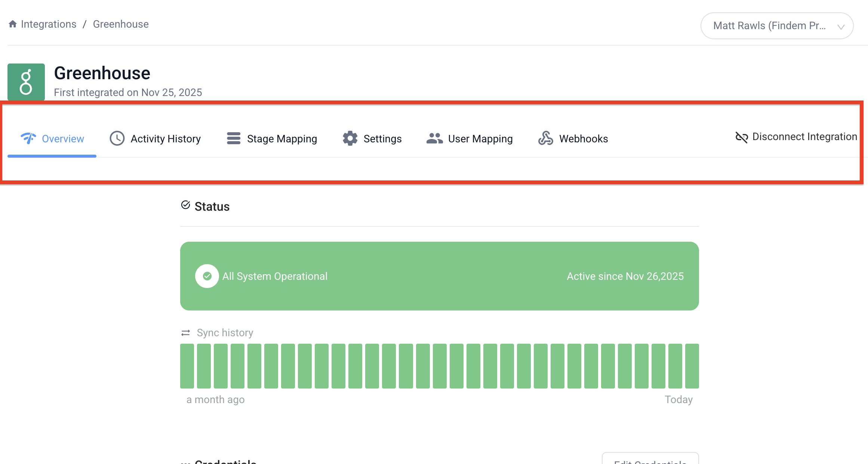This screenshot has height=464, width=868.
Task: Click the Greenhouse breadcrumb item
Action: point(121,24)
